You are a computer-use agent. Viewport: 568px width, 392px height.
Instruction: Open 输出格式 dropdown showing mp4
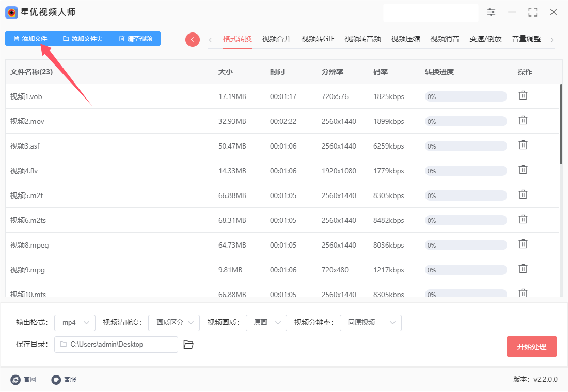(75, 323)
